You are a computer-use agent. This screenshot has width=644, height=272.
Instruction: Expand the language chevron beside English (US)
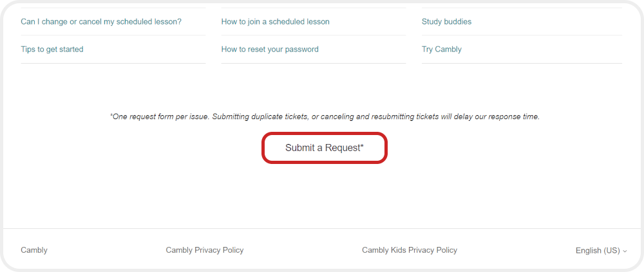(x=625, y=251)
